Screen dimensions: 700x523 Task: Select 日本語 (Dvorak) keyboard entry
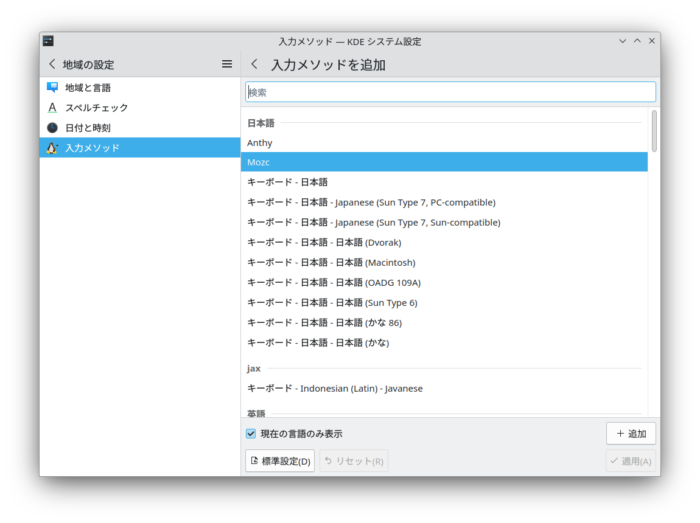444,242
